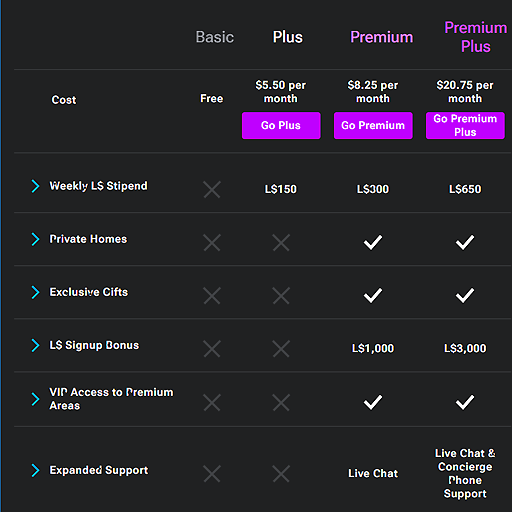Click Premium checkmark for VIP Access row
Viewport: 512px width, 512px height.
(373, 402)
